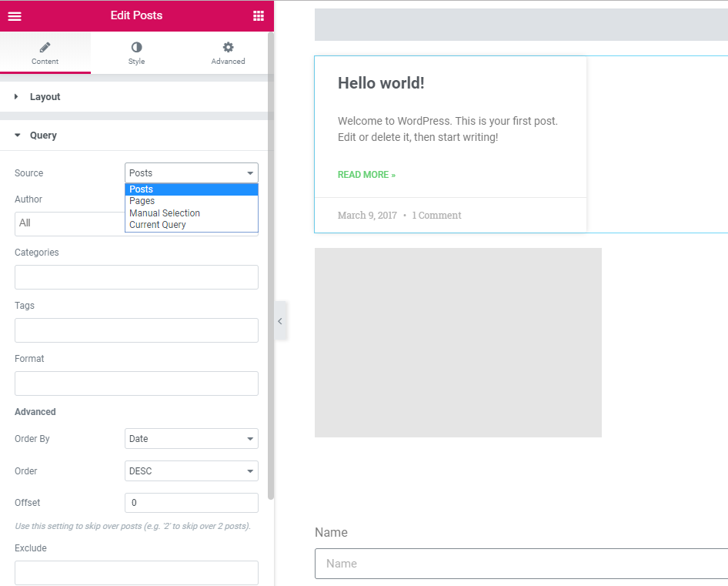
Task: Collapse the editor panel with arrow handle
Action: [280, 321]
